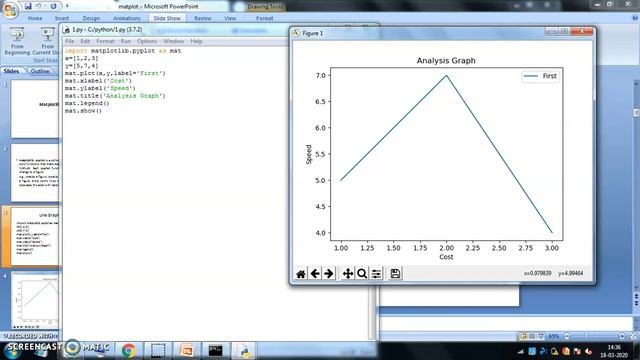Click the code line 'mat.legend()'
Viewport: 640px width, 360px height.
[87, 103]
